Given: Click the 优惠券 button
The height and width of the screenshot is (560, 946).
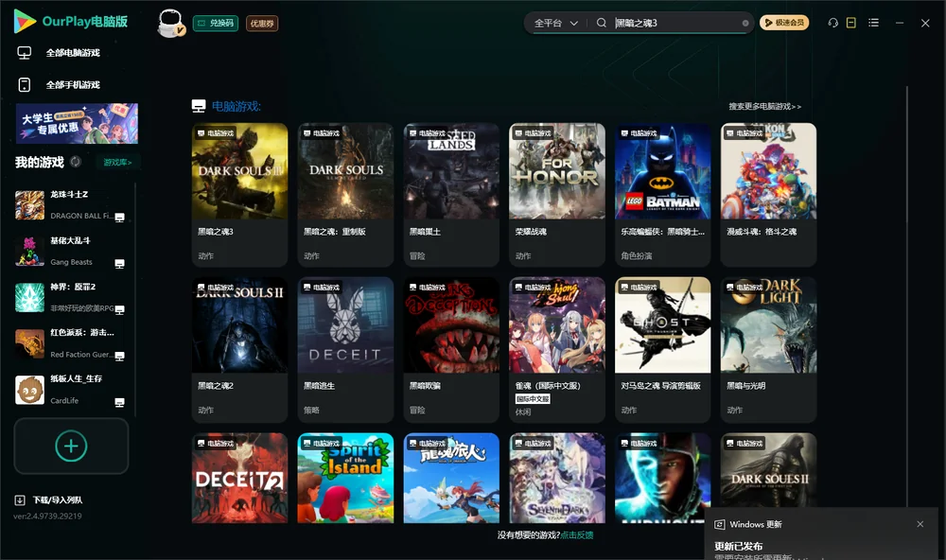Looking at the screenshot, I should tap(262, 24).
